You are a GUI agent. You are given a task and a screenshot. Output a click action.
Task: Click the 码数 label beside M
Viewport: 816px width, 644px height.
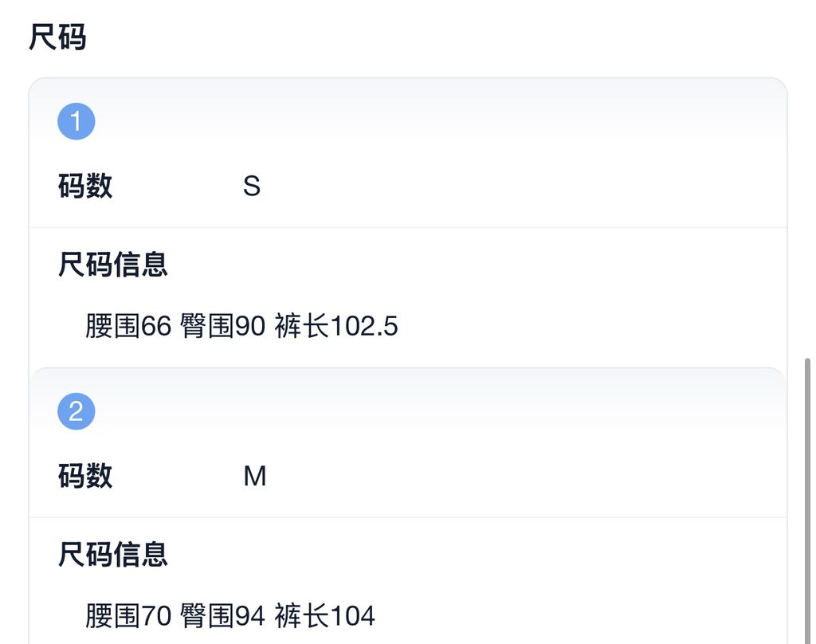click(85, 477)
